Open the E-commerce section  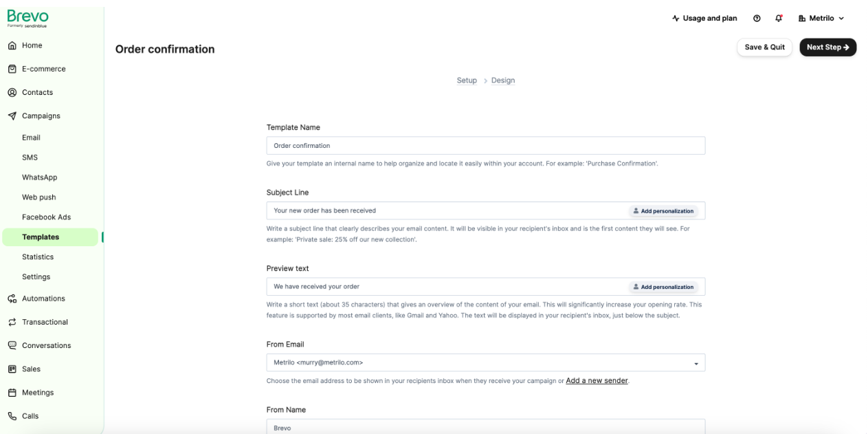[44, 68]
